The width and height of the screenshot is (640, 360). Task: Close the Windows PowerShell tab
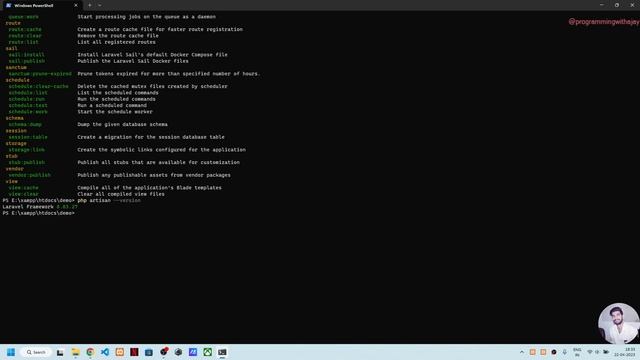click(76, 6)
